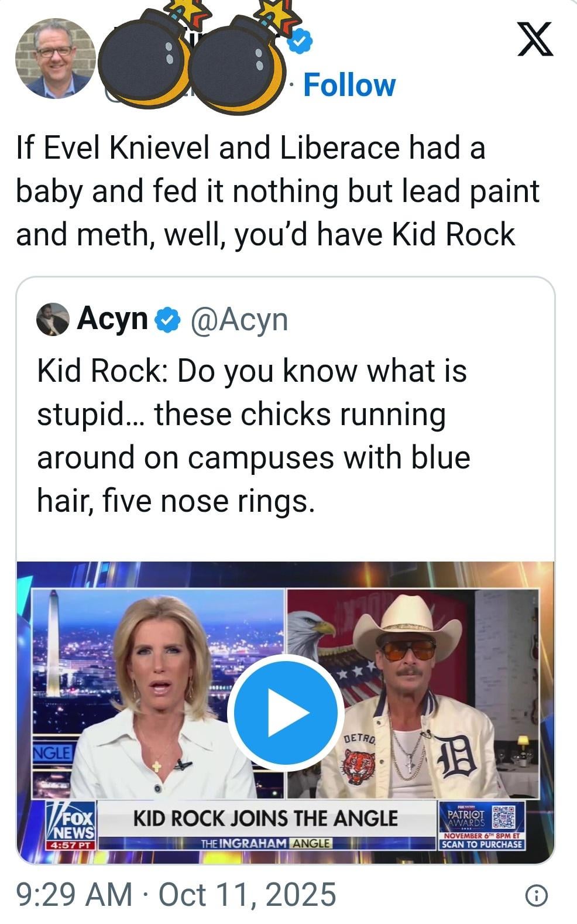Click the verified badge beside Acyn

tap(167, 320)
